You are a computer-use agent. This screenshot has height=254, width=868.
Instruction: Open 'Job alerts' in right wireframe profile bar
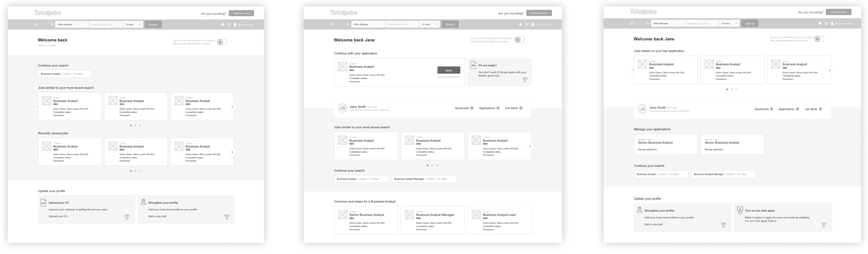click(813, 109)
